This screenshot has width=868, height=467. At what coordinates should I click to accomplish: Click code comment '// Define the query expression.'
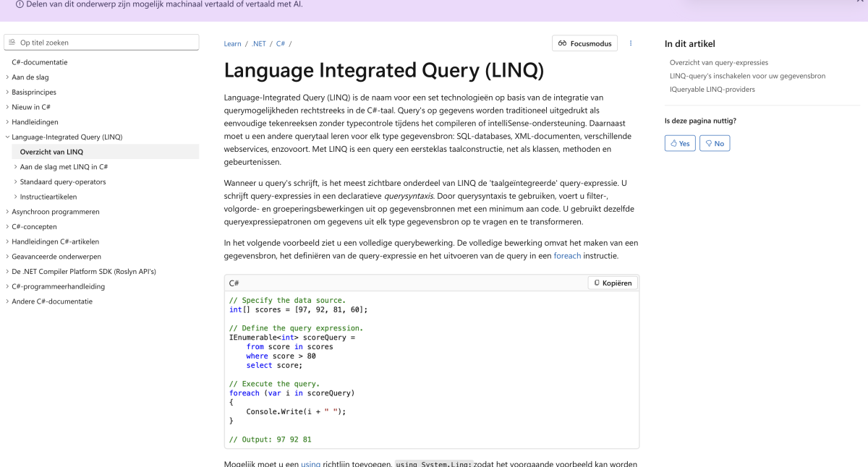pos(297,328)
